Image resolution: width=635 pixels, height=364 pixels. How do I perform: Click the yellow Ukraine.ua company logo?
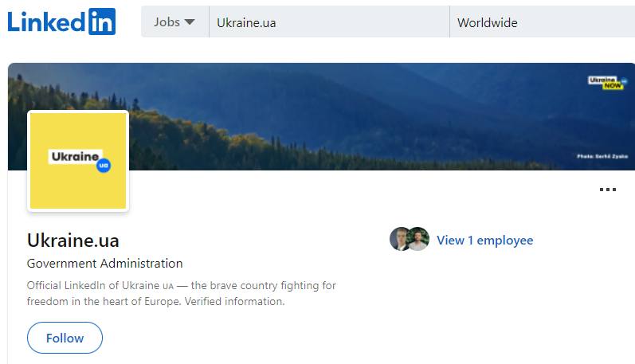78,161
